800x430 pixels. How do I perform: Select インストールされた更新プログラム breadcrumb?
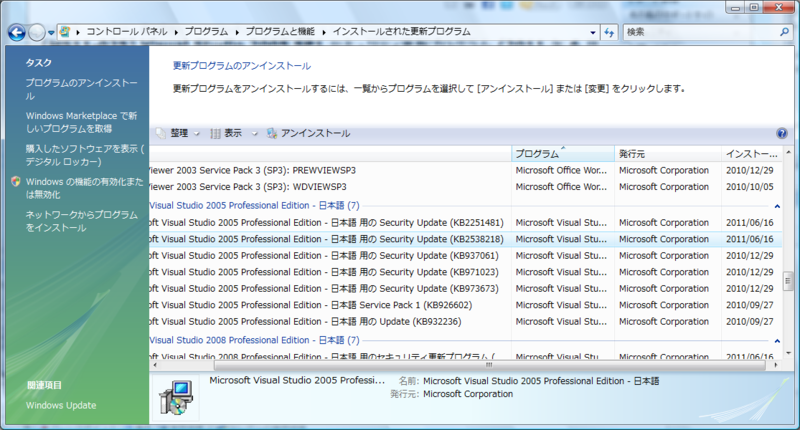click(x=402, y=32)
